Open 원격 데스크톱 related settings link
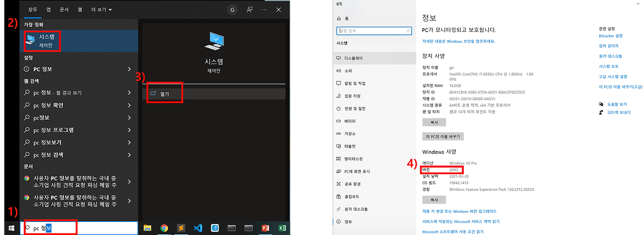This screenshot has height=235, width=644. [610, 56]
